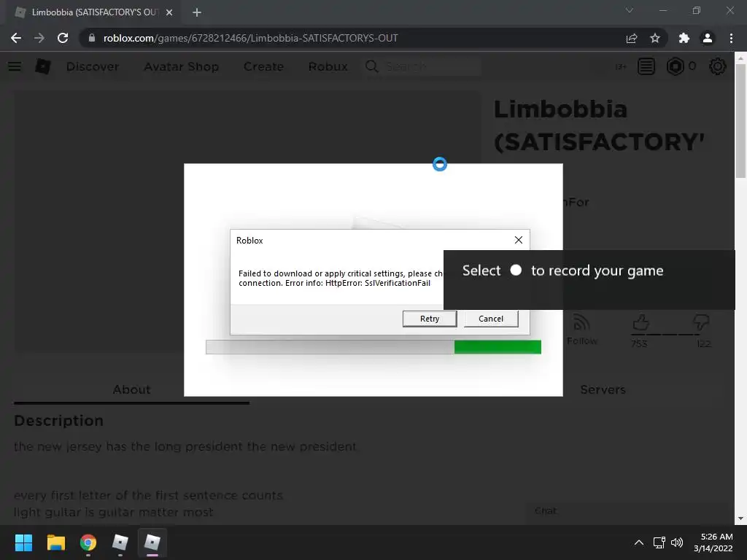The image size is (747, 560).
Task: Open Chrome's three-dot menu
Action: click(731, 38)
